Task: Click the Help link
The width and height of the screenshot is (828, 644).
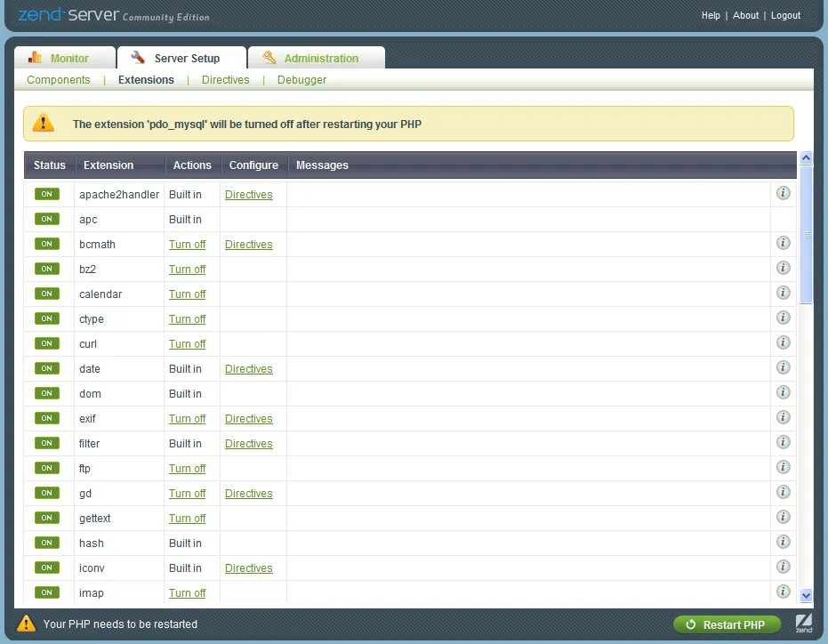Action: pyautogui.click(x=711, y=15)
